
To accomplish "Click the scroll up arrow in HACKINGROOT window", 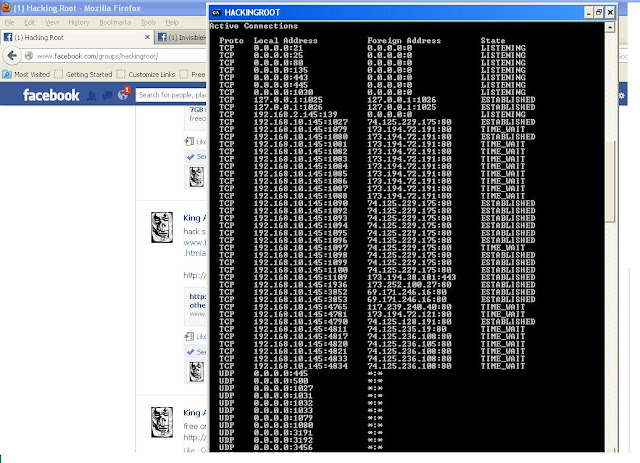I will (610, 27).
